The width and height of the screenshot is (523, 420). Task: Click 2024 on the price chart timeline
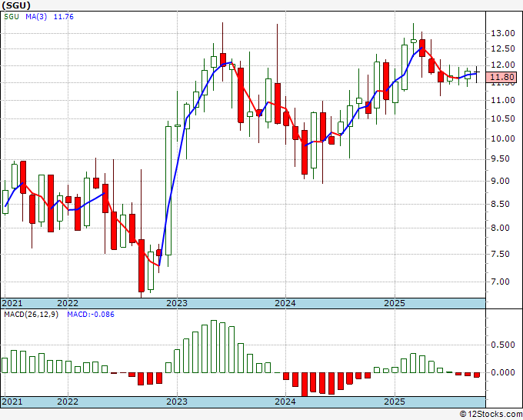pyautogui.click(x=285, y=303)
